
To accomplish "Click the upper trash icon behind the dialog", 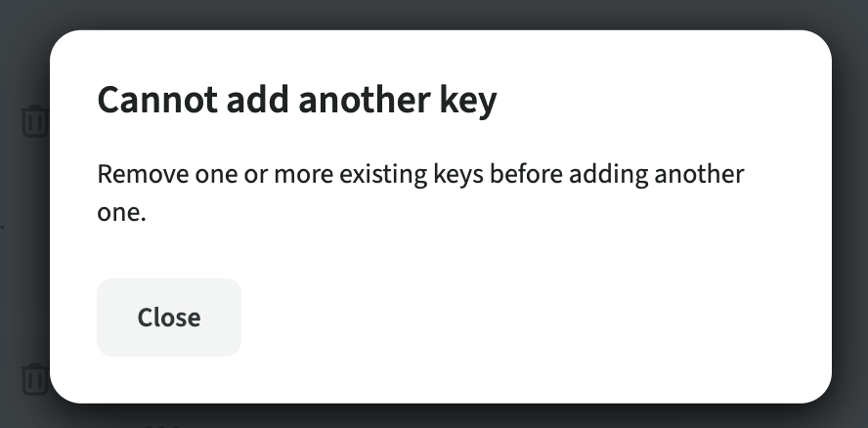I will [x=34, y=121].
